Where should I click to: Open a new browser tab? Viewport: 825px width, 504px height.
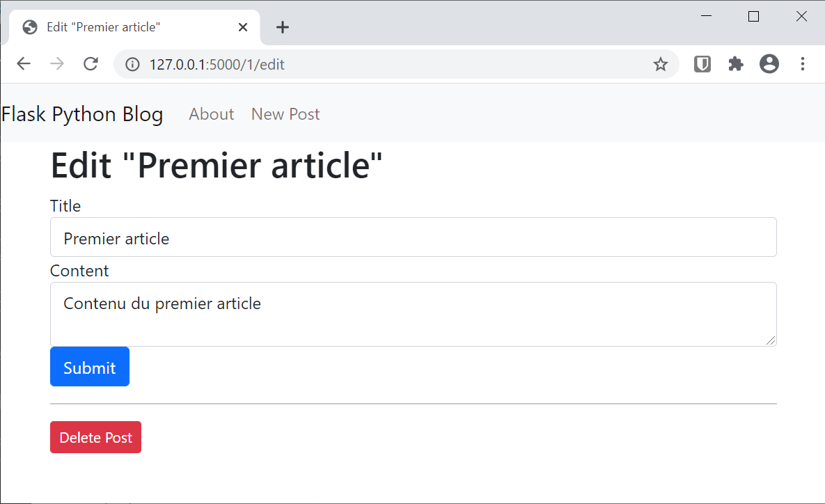tap(282, 27)
